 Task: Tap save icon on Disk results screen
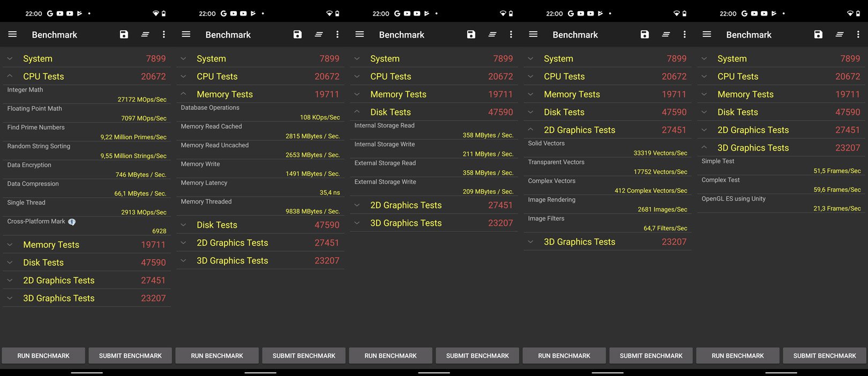pyautogui.click(x=471, y=34)
